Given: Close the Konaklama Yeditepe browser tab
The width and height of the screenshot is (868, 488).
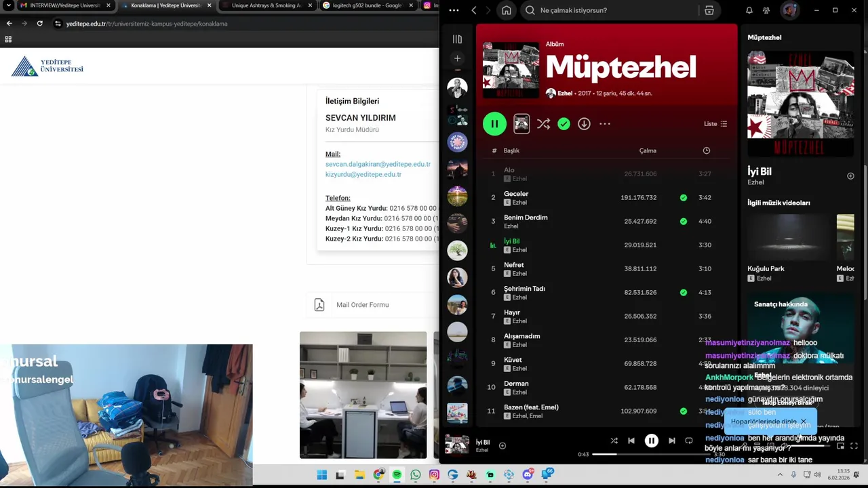Looking at the screenshot, I should coord(209,5).
